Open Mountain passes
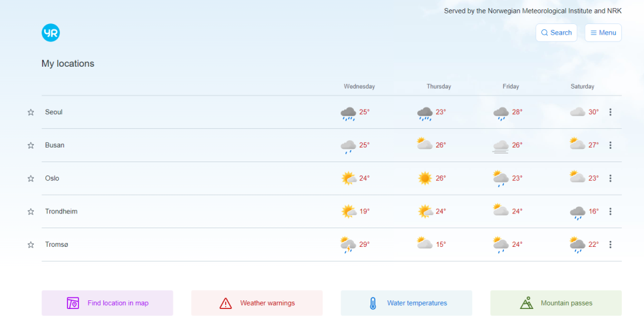644x333 pixels. point(556,303)
